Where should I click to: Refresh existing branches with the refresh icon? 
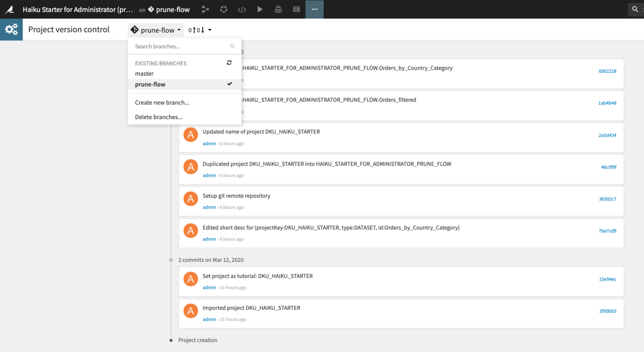(229, 63)
